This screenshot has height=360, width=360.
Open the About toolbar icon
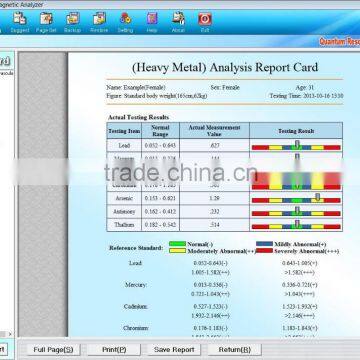178,22
